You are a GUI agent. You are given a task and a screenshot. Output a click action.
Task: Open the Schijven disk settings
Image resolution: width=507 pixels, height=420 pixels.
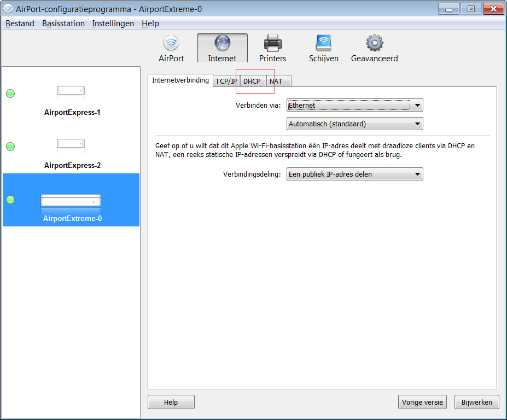tap(323, 48)
